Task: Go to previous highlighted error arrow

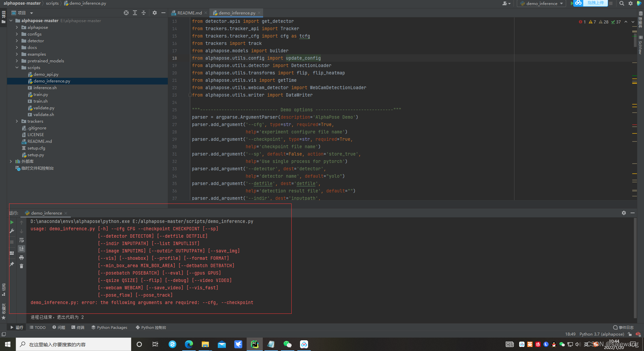Action: (x=626, y=22)
